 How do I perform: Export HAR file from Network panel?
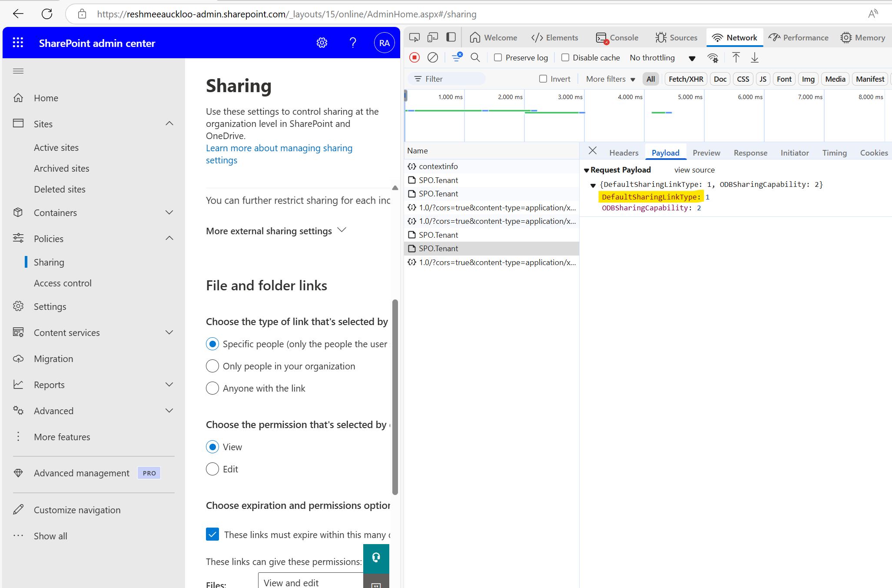click(755, 57)
